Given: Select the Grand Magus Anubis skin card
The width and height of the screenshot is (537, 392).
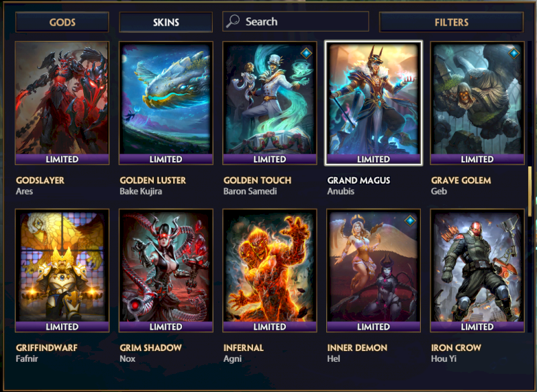Looking at the screenshot, I should (373, 103).
